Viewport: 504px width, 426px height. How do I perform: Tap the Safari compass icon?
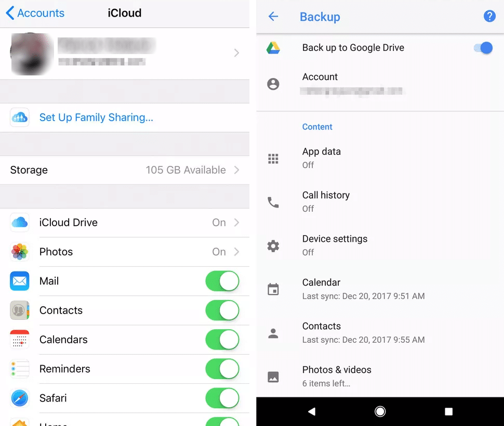[x=20, y=398]
